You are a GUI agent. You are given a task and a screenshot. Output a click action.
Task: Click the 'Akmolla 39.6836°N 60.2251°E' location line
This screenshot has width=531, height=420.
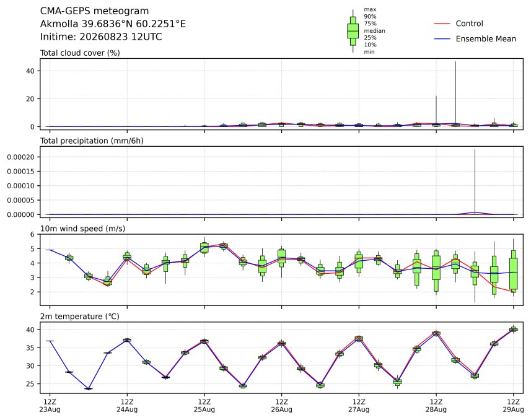113,24
